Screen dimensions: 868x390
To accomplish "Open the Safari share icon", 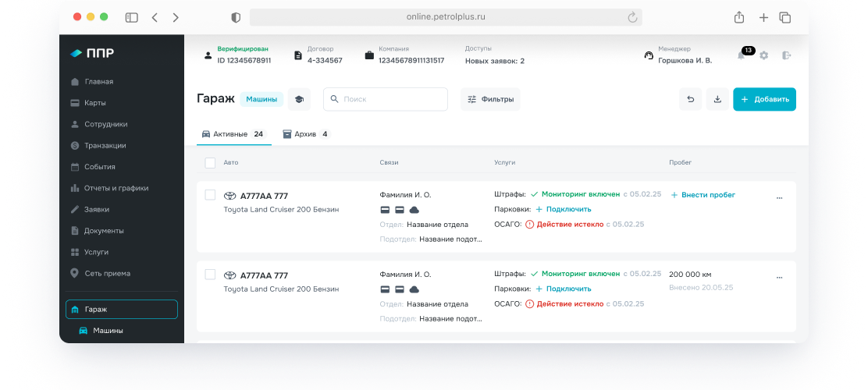I will point(738,17).
